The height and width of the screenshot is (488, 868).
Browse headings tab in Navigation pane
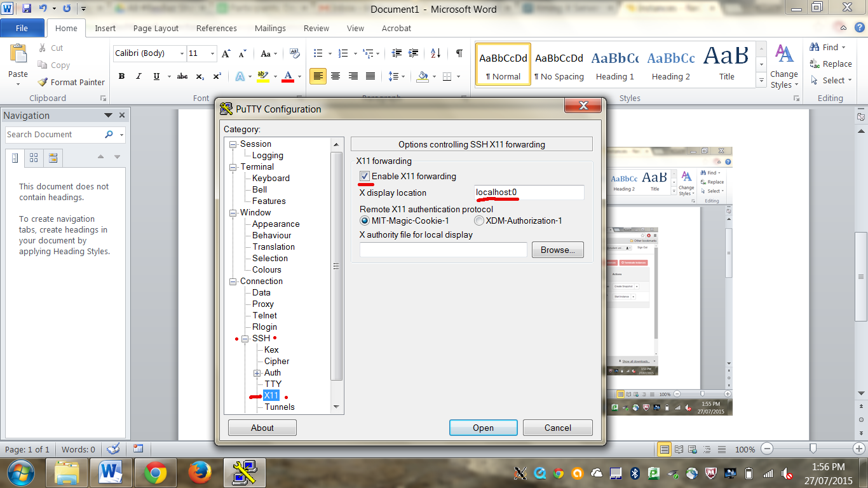[15, 158]
